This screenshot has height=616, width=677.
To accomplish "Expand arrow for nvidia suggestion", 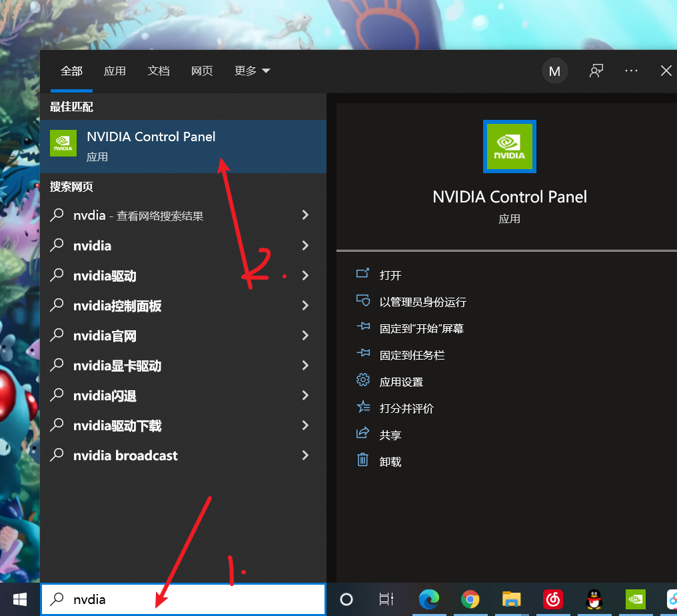I will click(x=305, y=246).
